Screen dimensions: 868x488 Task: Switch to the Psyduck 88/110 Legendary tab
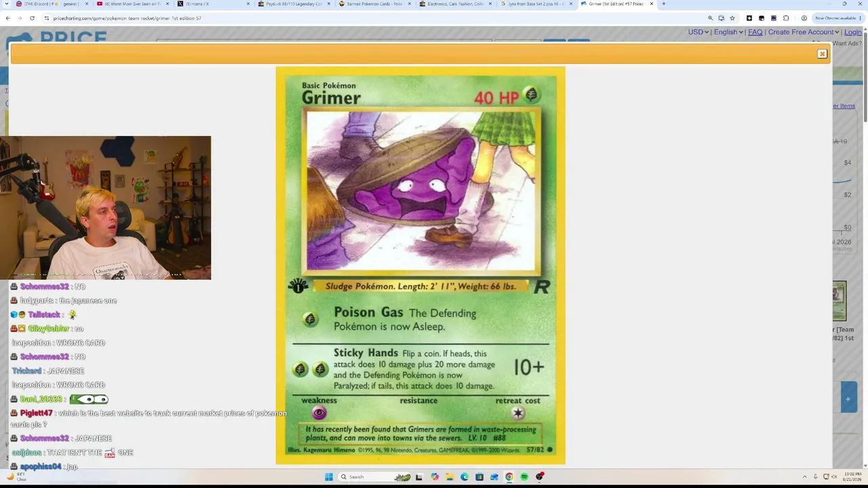pos(295,4)
